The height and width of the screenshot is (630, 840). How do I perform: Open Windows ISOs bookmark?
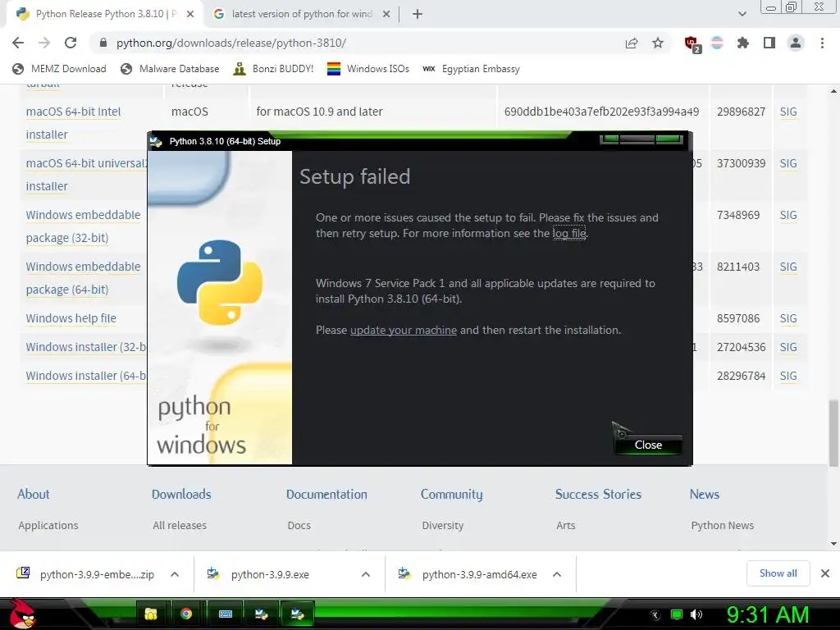tap(368, 69)
